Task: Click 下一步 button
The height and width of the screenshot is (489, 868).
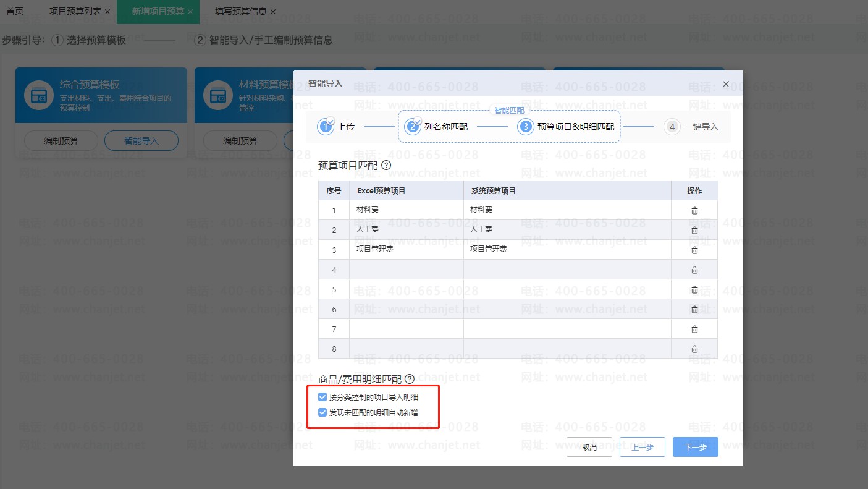Action: 696,447
